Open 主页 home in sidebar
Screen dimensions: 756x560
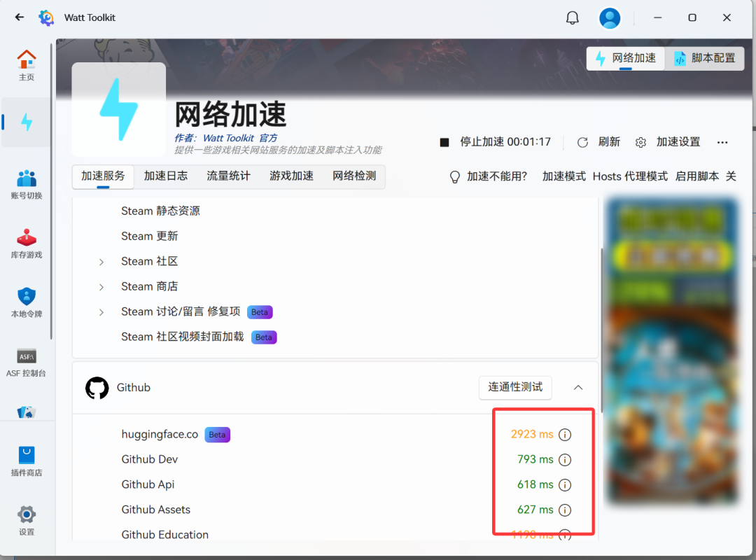[27, 65]
